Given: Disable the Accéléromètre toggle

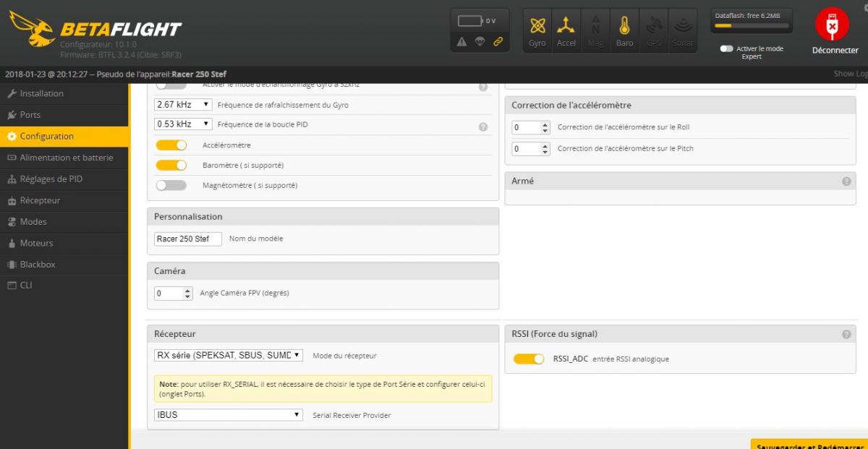Looking at the screenshot, I should (x=171, y=145).
